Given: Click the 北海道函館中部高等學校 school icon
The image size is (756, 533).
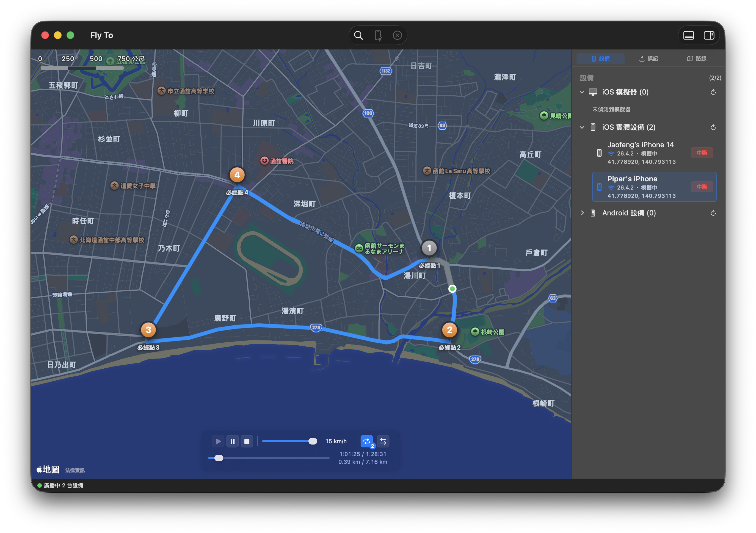Looking at the screenshot, I should (73, 240).
